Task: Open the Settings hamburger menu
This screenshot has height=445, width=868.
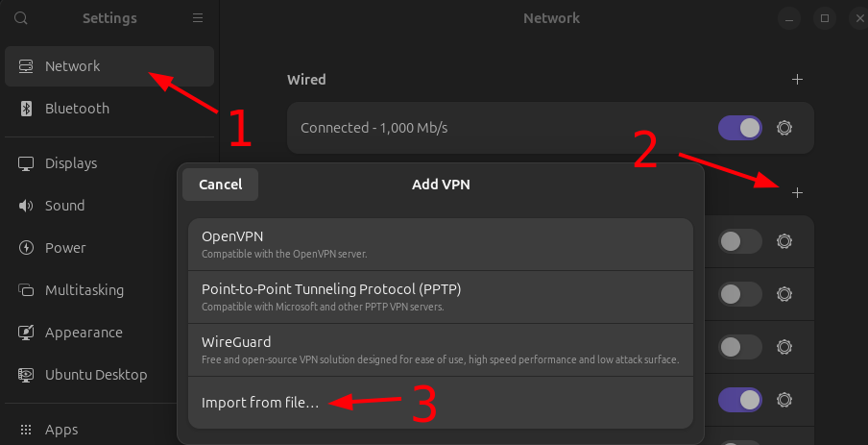Action: 198,18
